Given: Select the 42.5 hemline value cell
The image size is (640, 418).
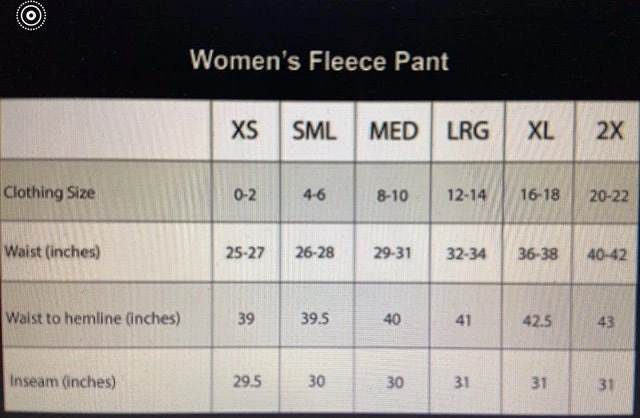Looking at the screenshot, I should coord(540,321).
